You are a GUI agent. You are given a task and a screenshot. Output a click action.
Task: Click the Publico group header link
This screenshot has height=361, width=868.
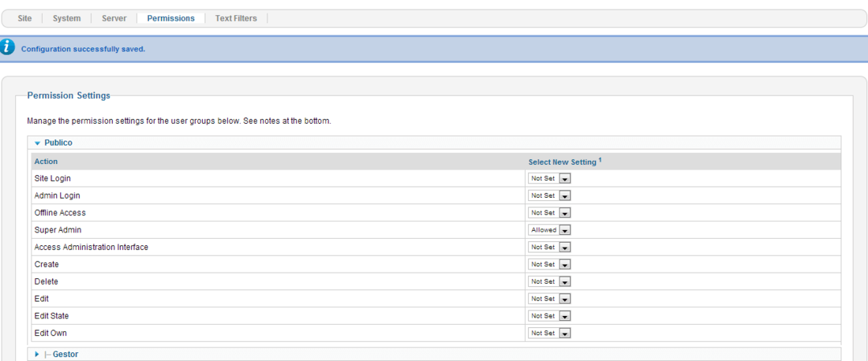pos(58,143)
